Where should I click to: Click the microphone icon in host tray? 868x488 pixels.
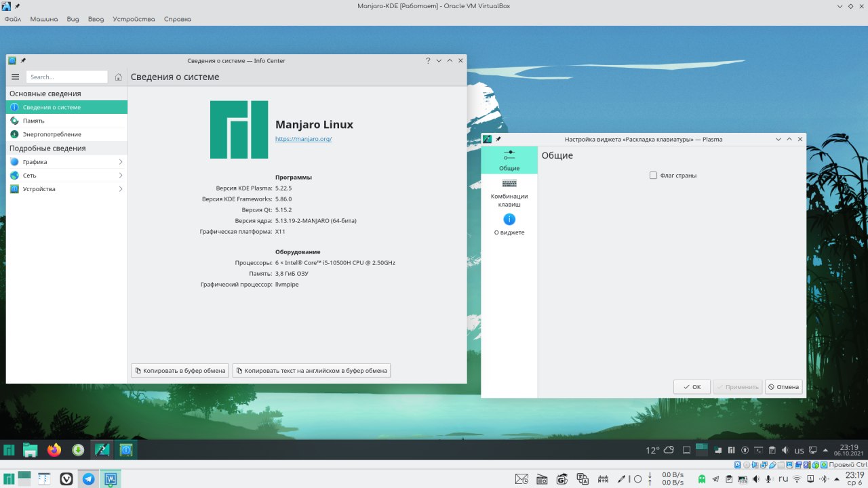click(x=768, y=479)
